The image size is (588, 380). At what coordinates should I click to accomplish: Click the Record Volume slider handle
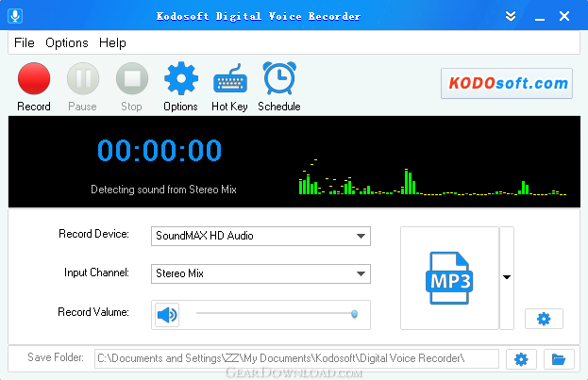pos(354,314)
